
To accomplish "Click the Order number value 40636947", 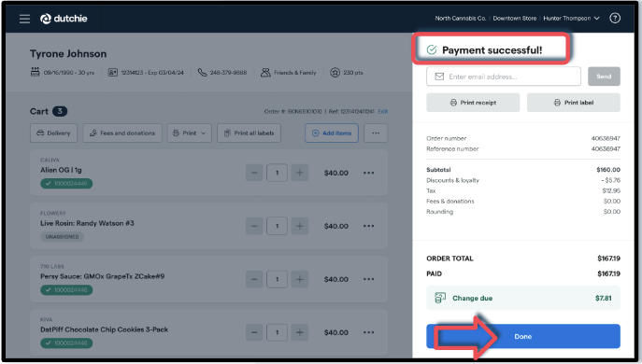I will (x=606, y=138).
